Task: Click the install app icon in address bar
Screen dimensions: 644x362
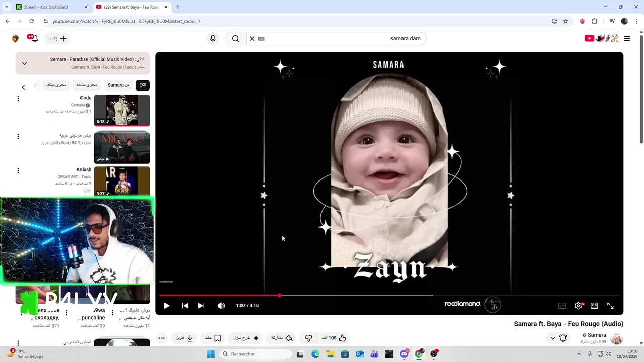Action: click(x=554, y=21)
